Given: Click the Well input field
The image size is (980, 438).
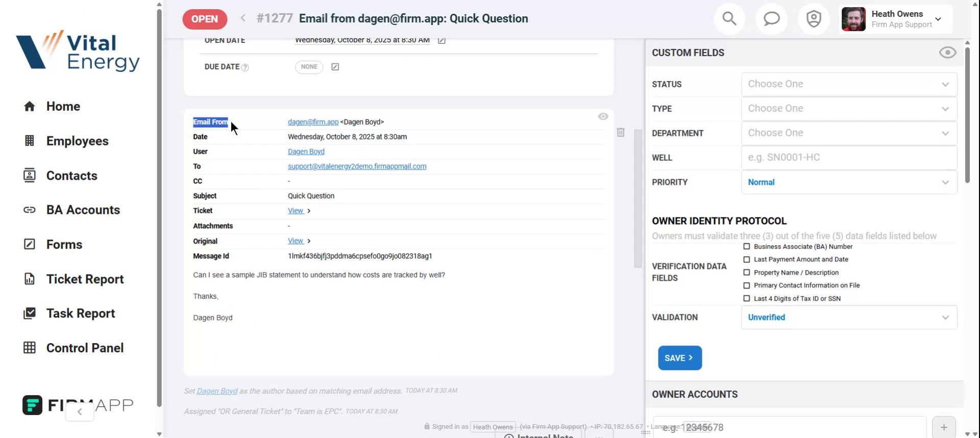Looking at the screenshot, I should pyautogui.click(x=849, y=158).
